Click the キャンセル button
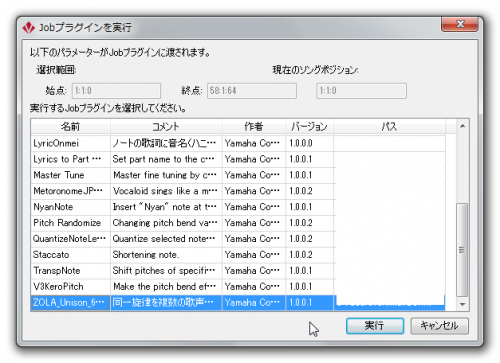 tap(439, 326)
